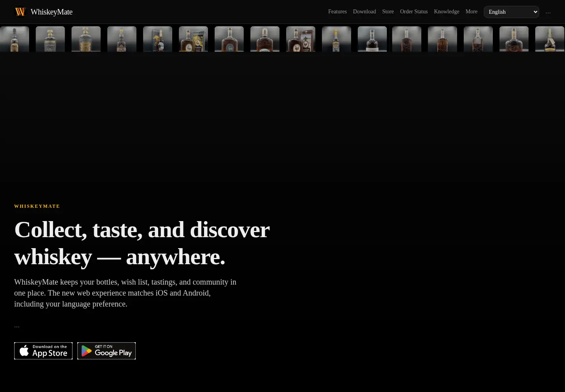Open the Download nav link
Viewport: 565px width, 392px height.
tap(365, 12)
